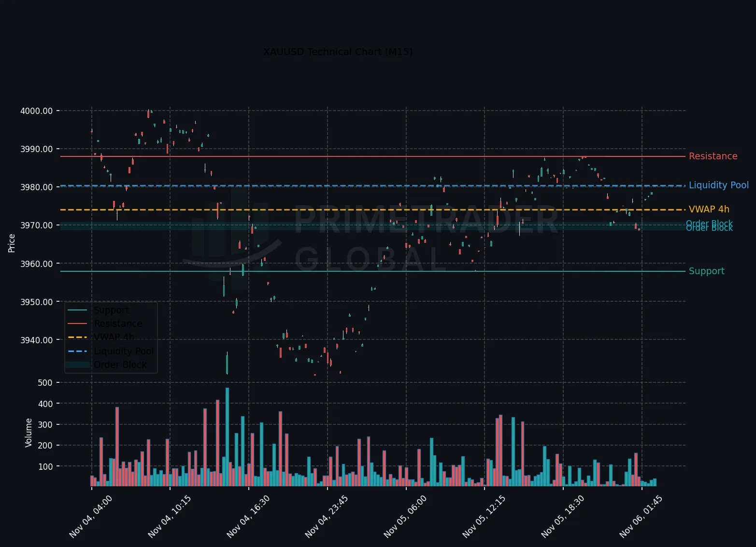This screenshot has height=547, width=756.
Task: Select the 400 volume axis label
Action: pyautogui.click(x=45, y=404)
